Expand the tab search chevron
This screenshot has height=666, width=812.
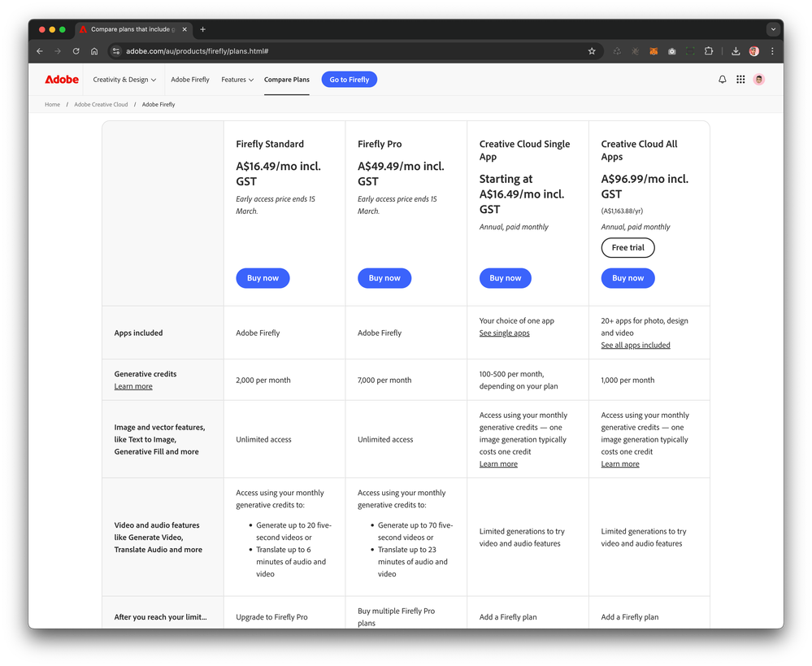pos(773,29)
